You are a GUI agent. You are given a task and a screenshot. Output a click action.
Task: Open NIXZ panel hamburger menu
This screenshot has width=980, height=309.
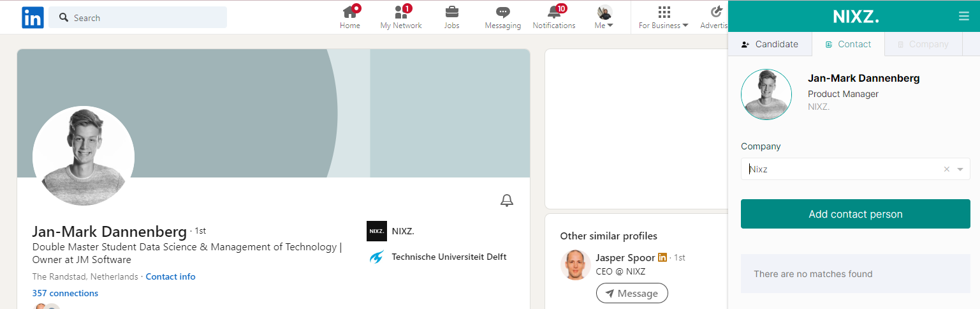(x=963, y=17)
